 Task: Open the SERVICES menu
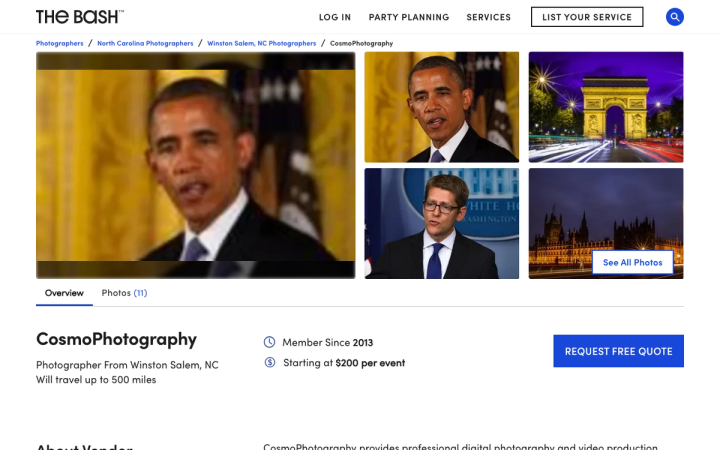[x=489, y=17]
